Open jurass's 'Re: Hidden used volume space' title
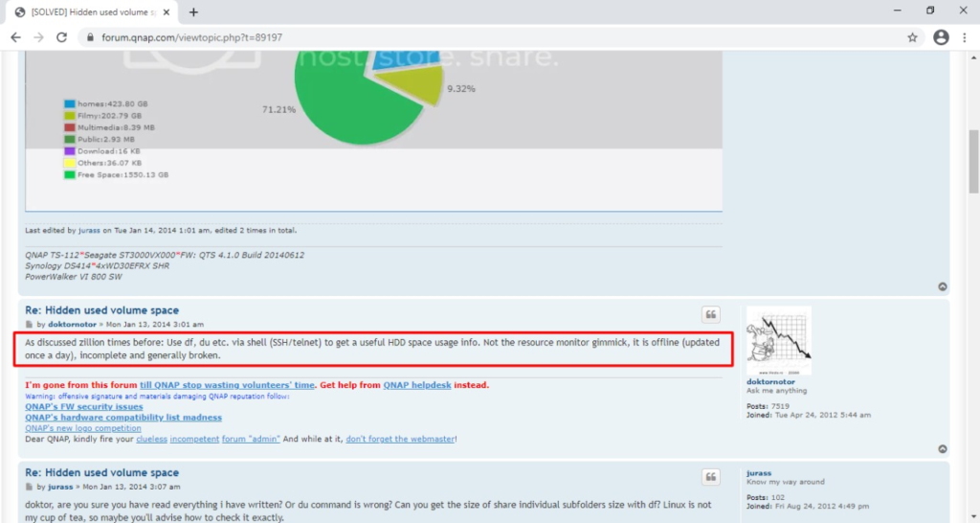 click(101, 473)
